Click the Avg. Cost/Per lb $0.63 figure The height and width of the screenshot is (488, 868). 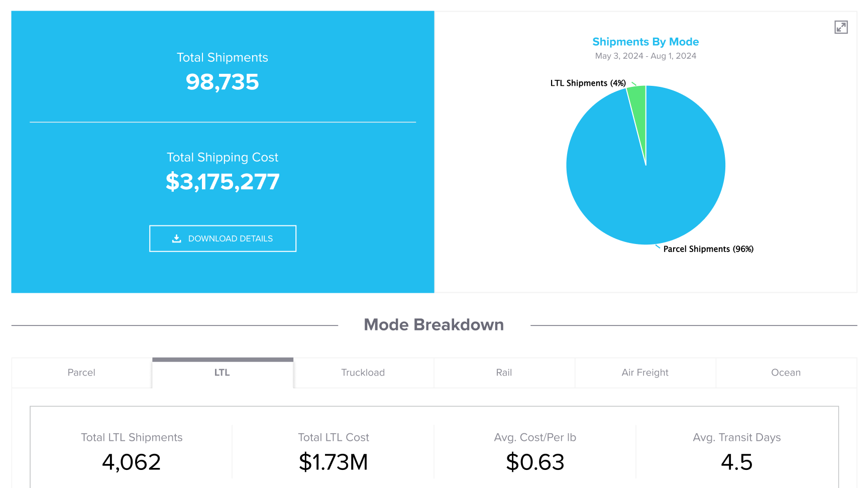point(535,462)
